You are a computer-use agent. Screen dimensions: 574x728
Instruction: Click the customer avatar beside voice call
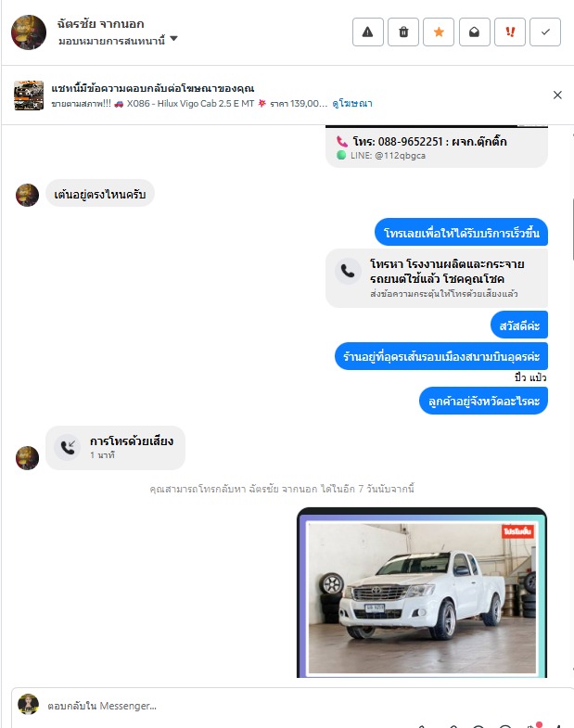tap(28, 458)
